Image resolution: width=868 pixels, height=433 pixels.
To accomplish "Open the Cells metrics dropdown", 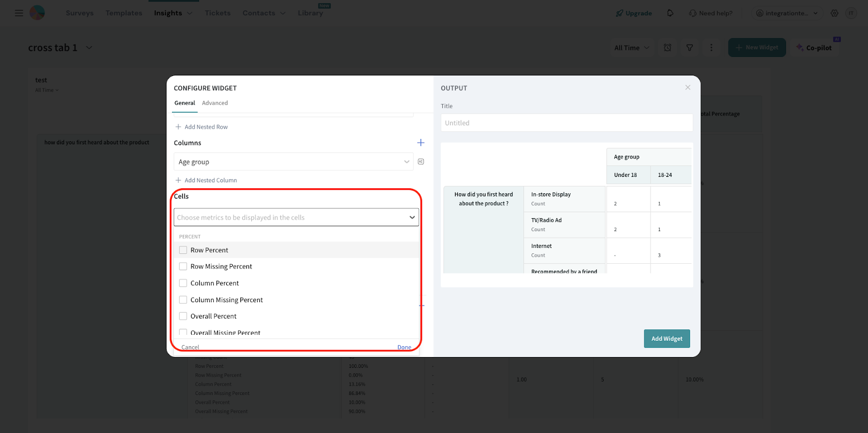I will (x=296, y=218).
